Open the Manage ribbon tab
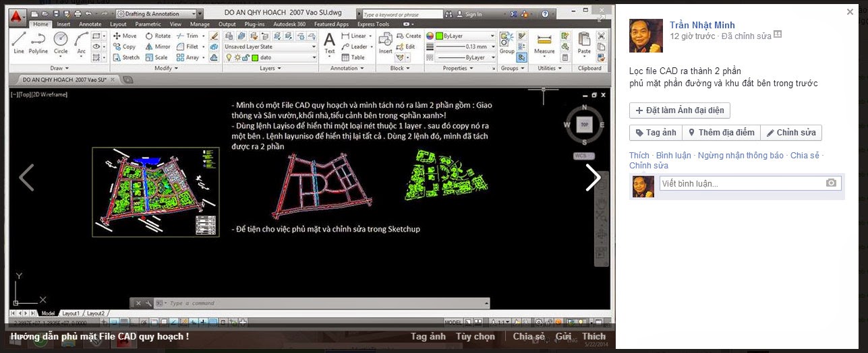Screen dimensions: 868x353 pos(201,24)
